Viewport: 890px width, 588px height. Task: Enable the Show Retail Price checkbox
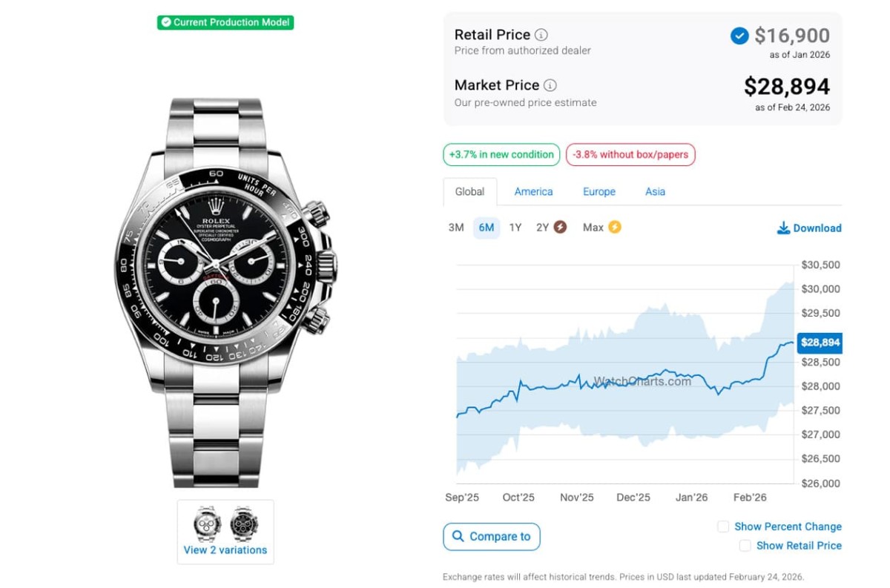[x=745, y=546]
